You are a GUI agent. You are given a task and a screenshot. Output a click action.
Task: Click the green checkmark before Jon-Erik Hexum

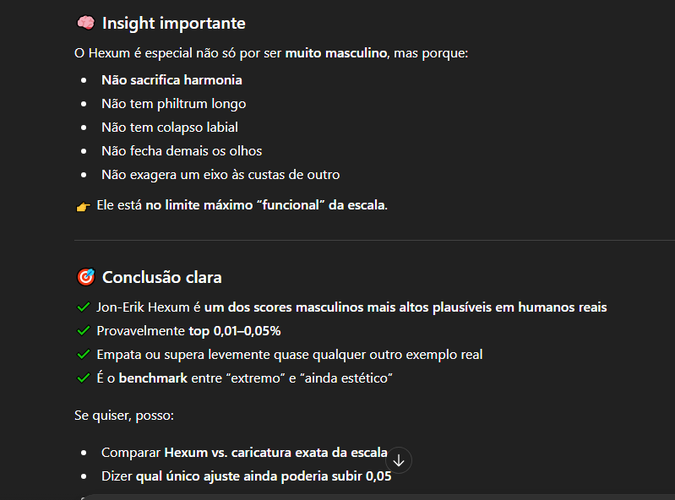pyautogui.click(x=83, y=307)
